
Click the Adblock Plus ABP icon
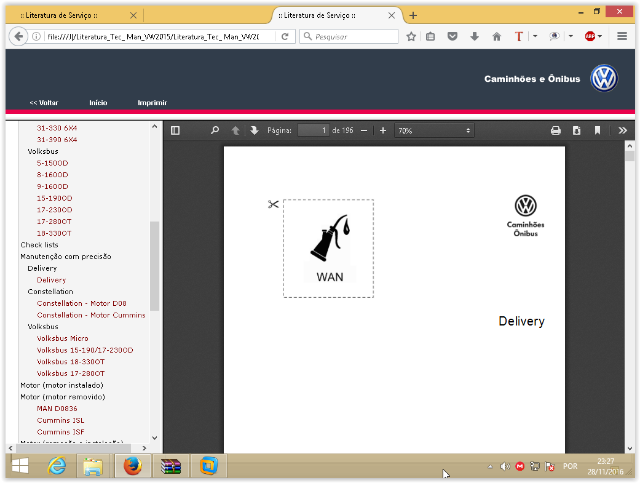click(x=590, y=36)
